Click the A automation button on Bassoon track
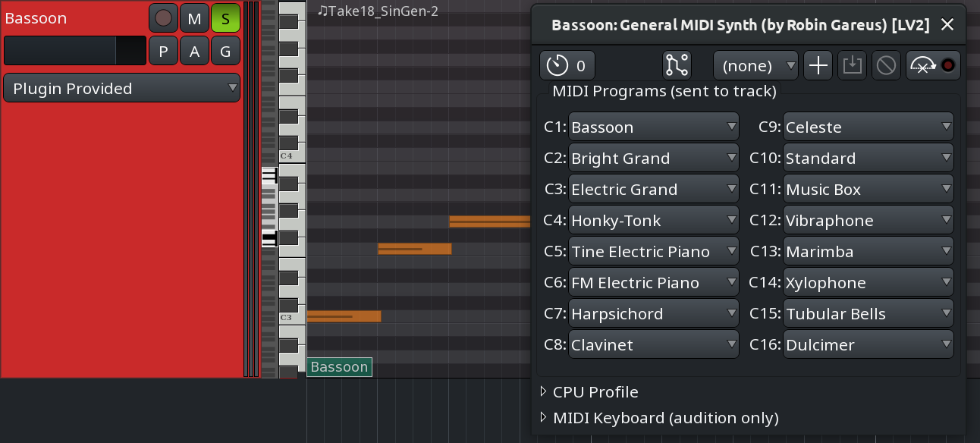The width and height of the screenshot is (980, 443). pos(194,51)
